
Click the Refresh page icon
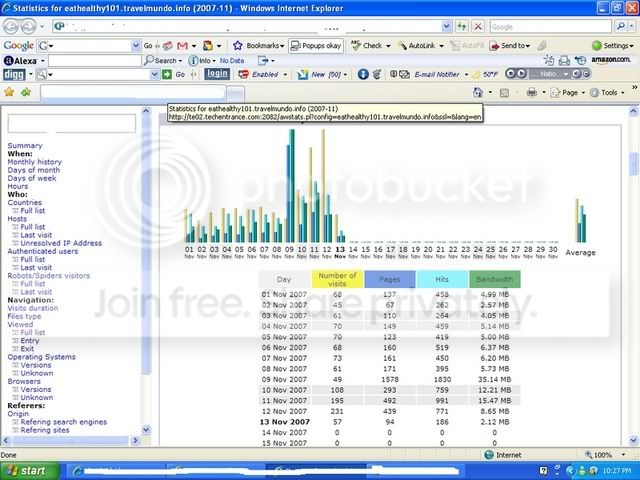coord(462,27)
